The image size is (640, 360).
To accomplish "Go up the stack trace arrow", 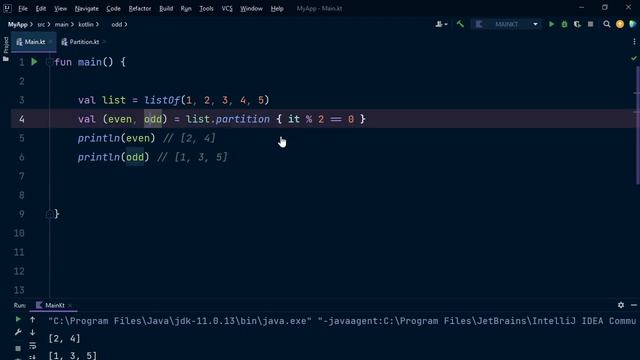I will click(x=33, y=319).
